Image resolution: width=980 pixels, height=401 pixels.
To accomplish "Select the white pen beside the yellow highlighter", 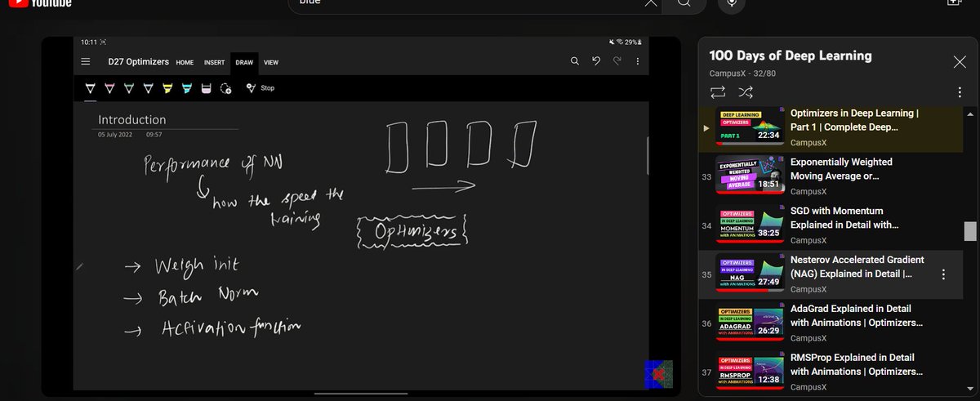I will [x=148, y=87].
